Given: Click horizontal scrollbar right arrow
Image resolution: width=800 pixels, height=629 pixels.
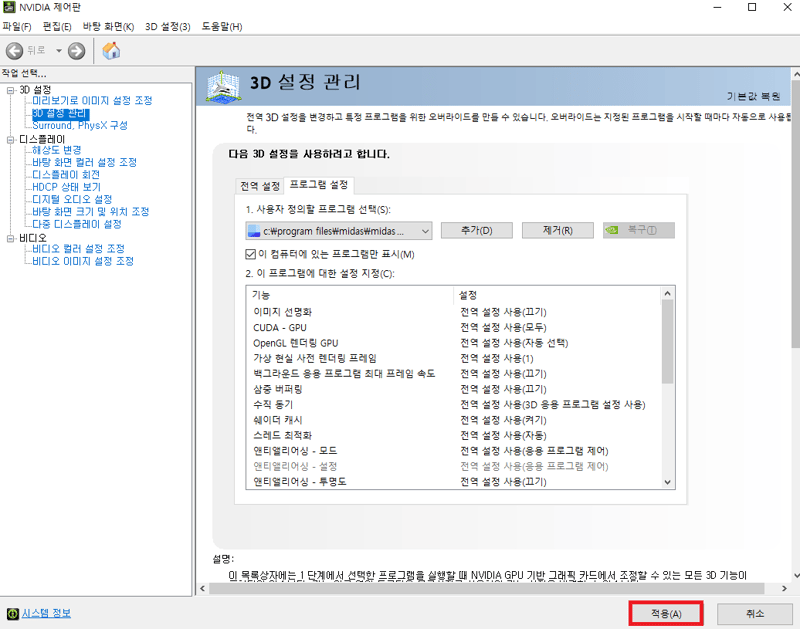Looking at the screenshot, I should [784, 589].
